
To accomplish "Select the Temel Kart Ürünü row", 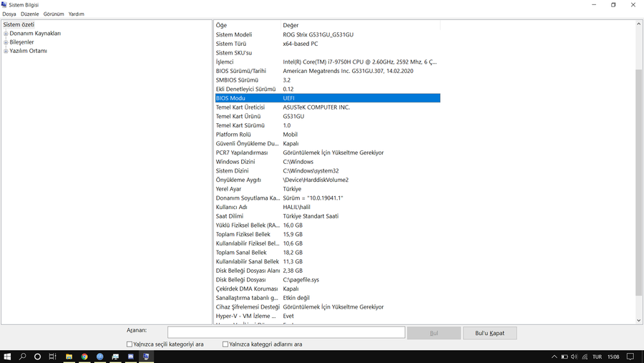I will 327,116.
